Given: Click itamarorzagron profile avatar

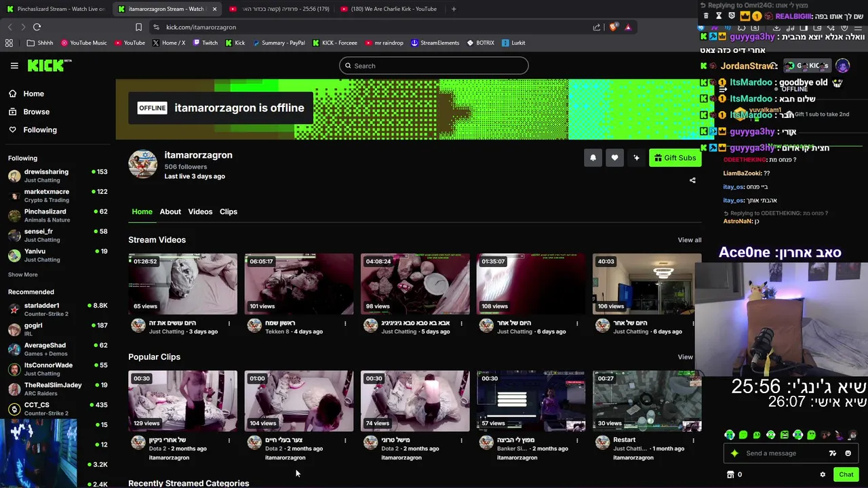Looking at the screenshot, I should pyautogui.click(x=143, y=164).
